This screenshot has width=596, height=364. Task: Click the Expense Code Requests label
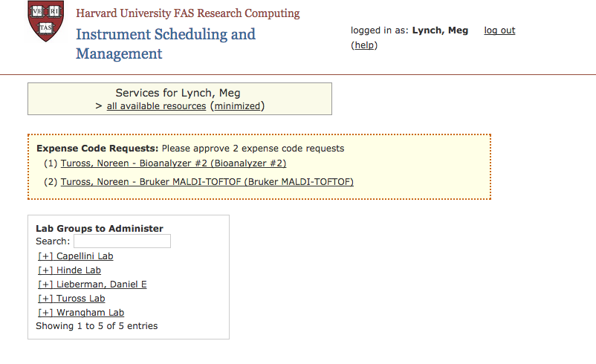point(97,149)
